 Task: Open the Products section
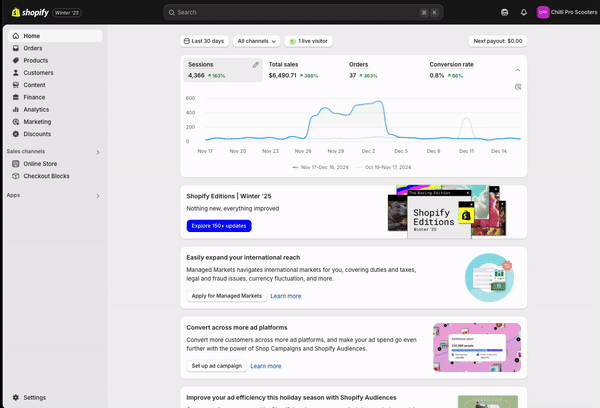pos(36,60)
